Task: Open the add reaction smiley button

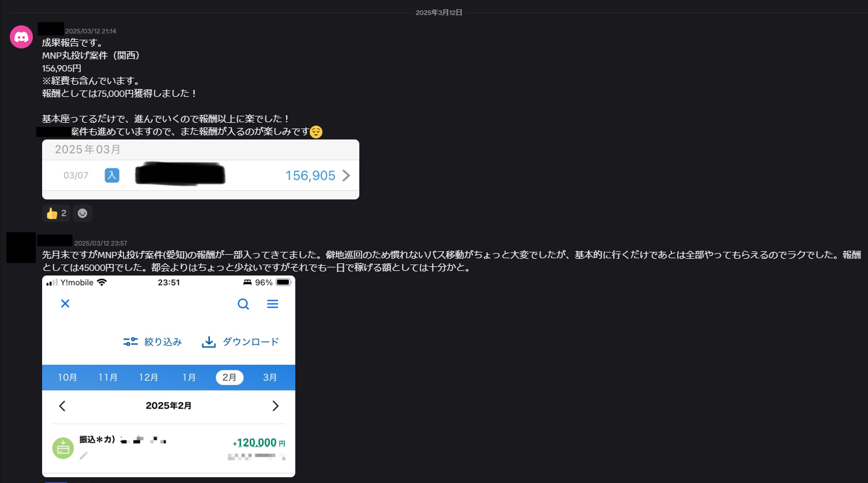Action: tap(82, 213)
